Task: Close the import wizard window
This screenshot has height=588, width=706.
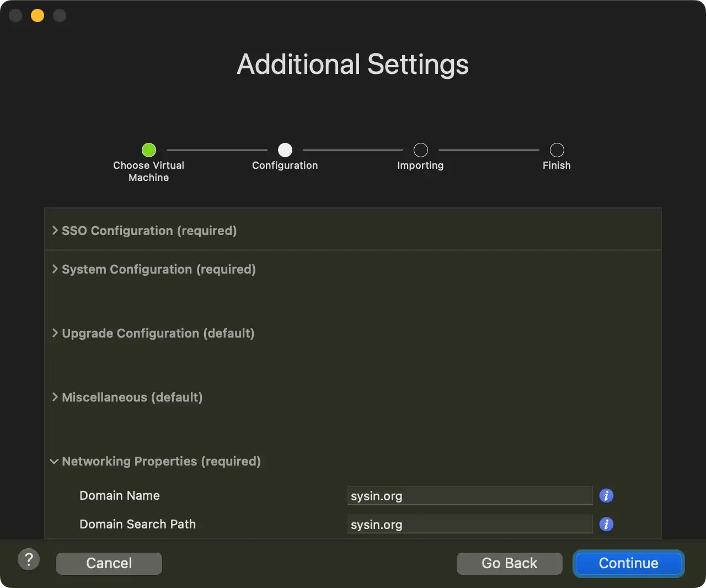Action: [x=15, y=15]
